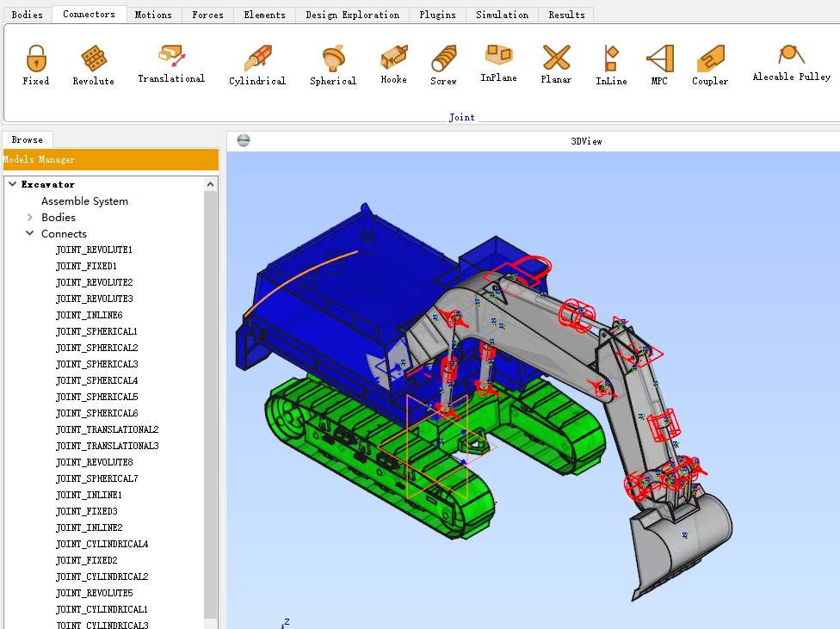Image resolution: width=840 pixels, height=629 pixels.
Task: Select JOINT_SPHERICAL1 entry
Action: point(97,331)
